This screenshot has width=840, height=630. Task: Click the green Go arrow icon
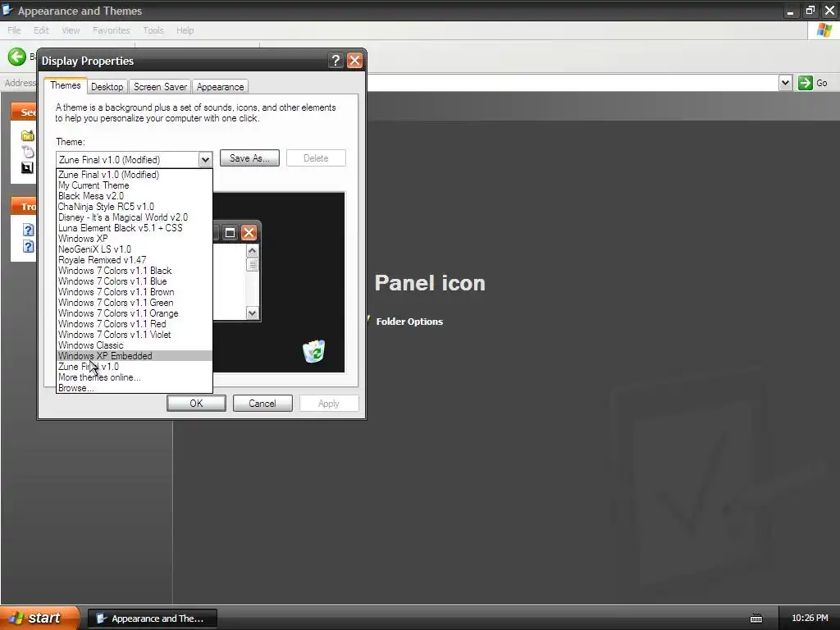click(806, 83)
